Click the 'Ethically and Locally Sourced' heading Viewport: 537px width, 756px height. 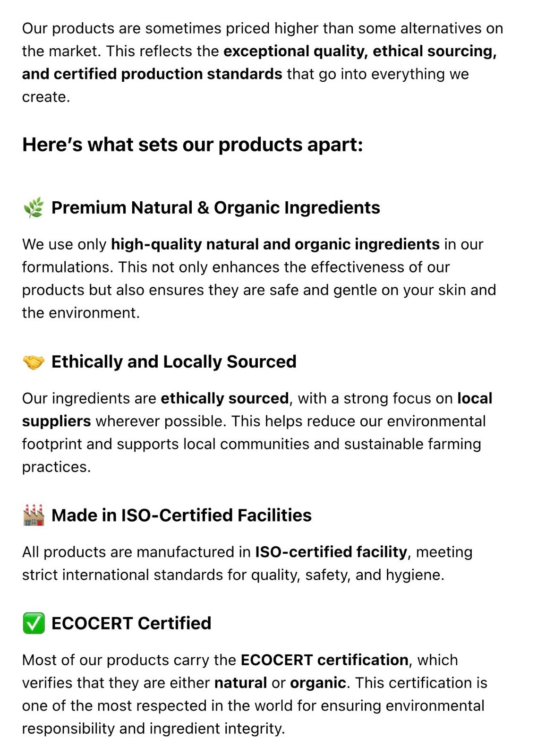[x=174, y=362]
